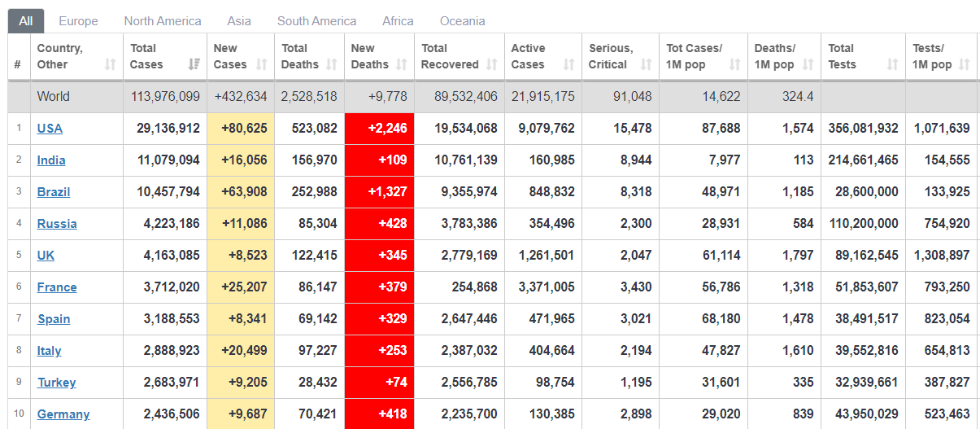Click sort icon in Total Recovered header
Viewport: 980px width, 429px height.
click(491, 64)
